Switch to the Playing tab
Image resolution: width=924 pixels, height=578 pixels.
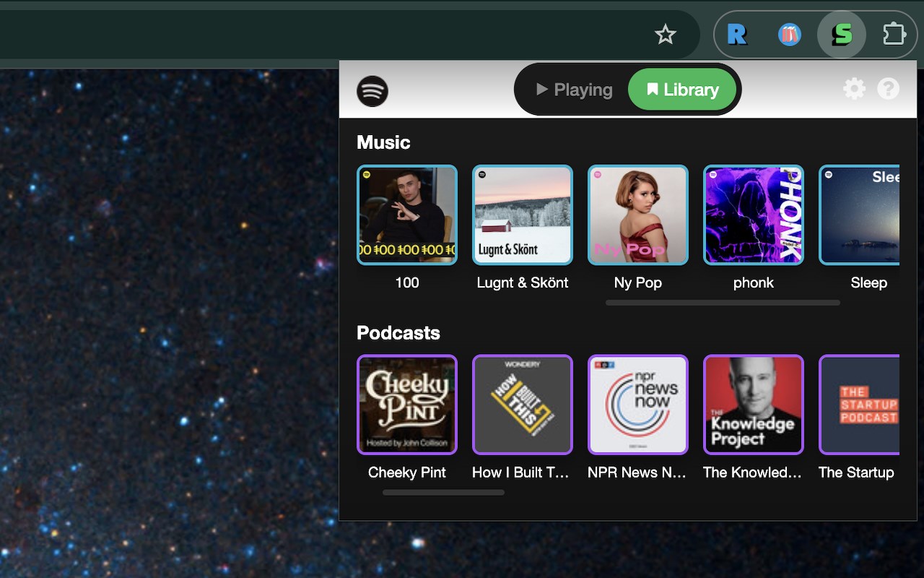point(574,90)
